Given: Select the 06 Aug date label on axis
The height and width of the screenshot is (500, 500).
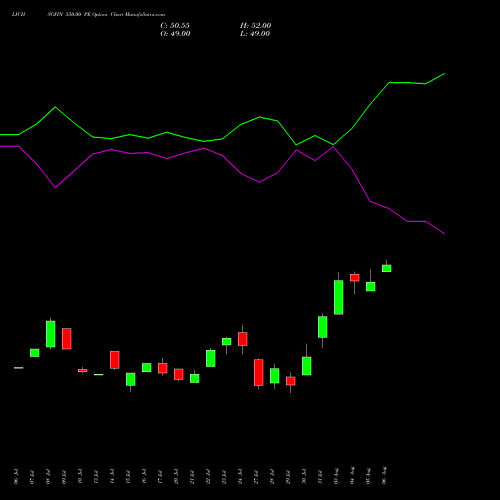Looking at the screenshot, I should click(x=384, y=475).
